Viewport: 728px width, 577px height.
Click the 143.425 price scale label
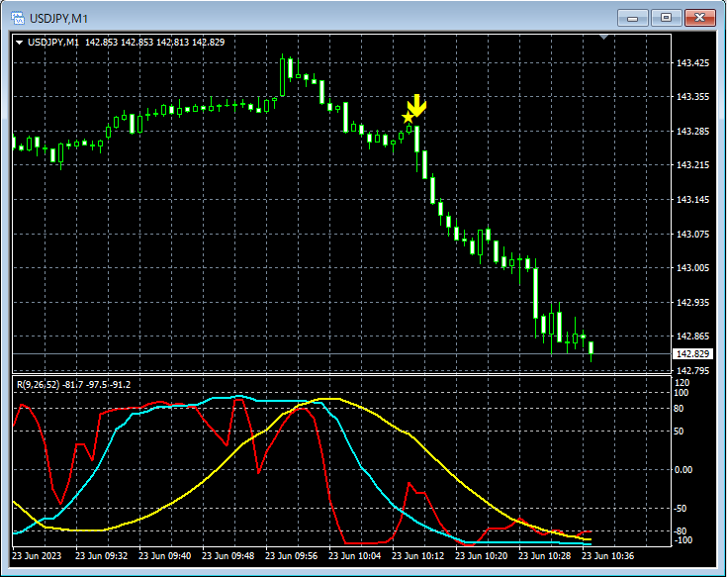click(692, 62)
